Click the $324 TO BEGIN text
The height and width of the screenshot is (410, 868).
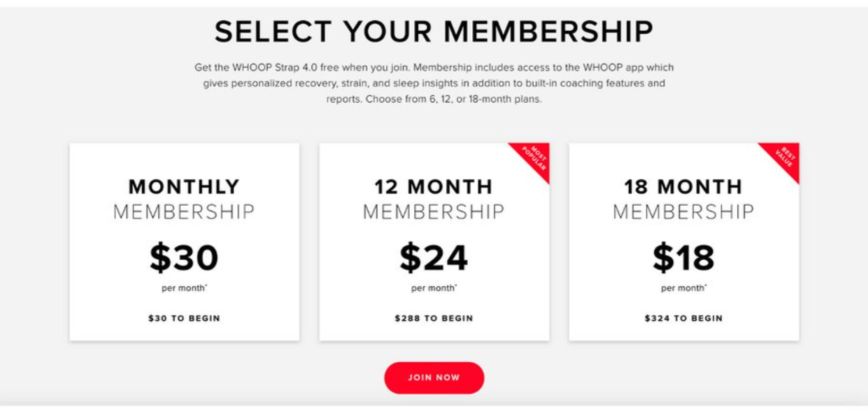684,318
